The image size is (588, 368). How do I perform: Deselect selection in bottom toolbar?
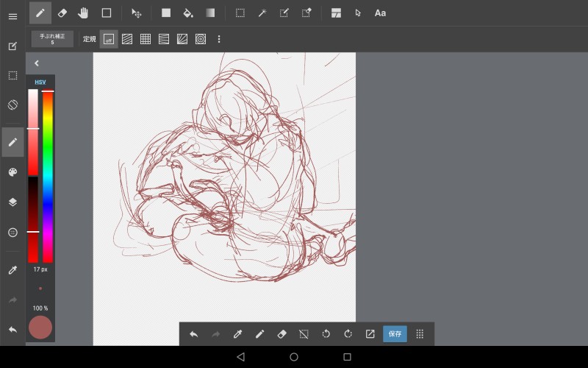[x=304, y=334]
